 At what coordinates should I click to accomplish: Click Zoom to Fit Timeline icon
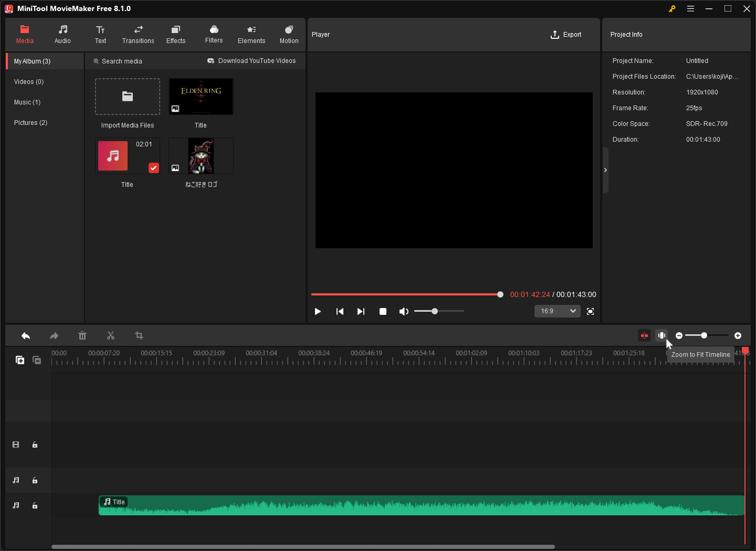(661, 335)
